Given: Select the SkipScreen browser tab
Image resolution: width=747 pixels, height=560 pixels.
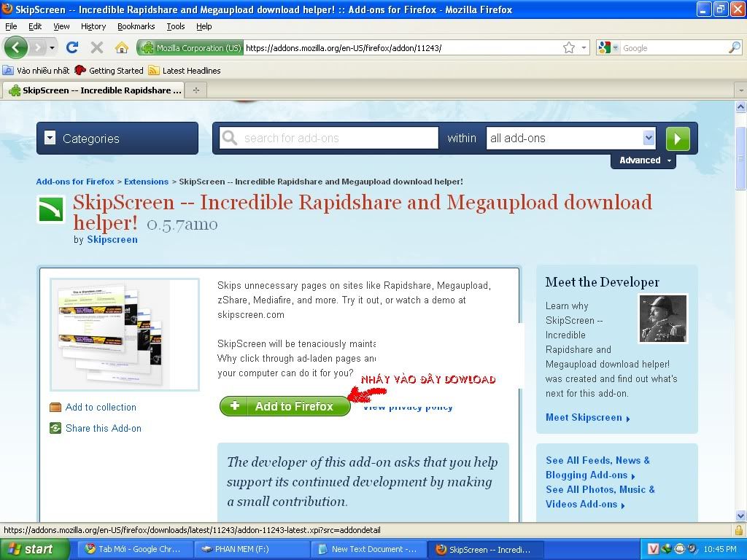Looking at the screenshot, I should click(x=93, y=90).
